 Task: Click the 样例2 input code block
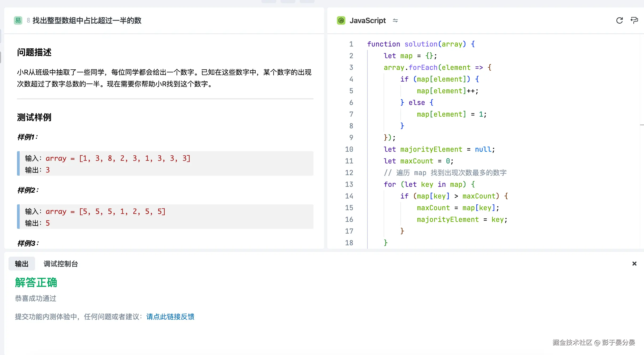coord(165,217)
